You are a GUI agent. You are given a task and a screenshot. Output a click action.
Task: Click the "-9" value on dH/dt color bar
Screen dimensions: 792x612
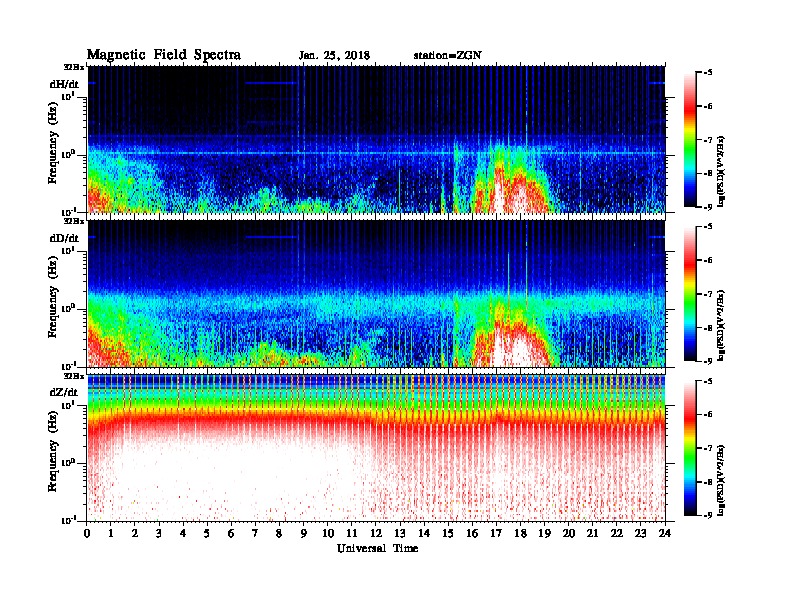tap(707, 207)
